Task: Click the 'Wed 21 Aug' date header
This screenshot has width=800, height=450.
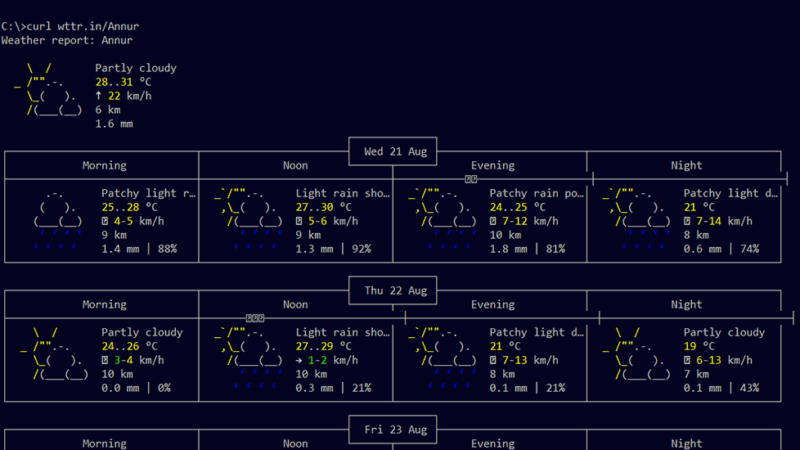Action: click(x=395, y=152)
